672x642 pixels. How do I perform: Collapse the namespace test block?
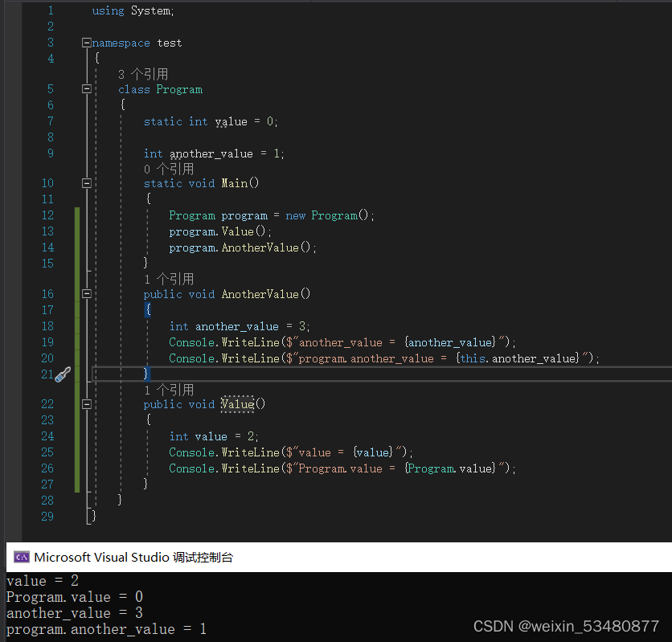(87, 43)
